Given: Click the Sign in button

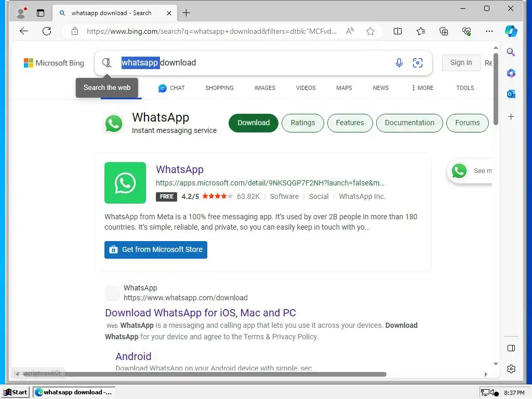Looking at the screenshot, I should click(x=461, y=63).
